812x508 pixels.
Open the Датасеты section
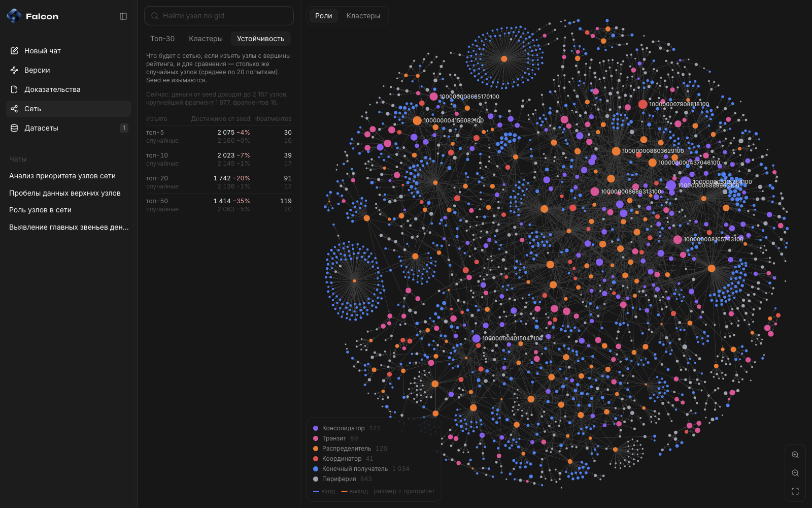coord(69,128)
